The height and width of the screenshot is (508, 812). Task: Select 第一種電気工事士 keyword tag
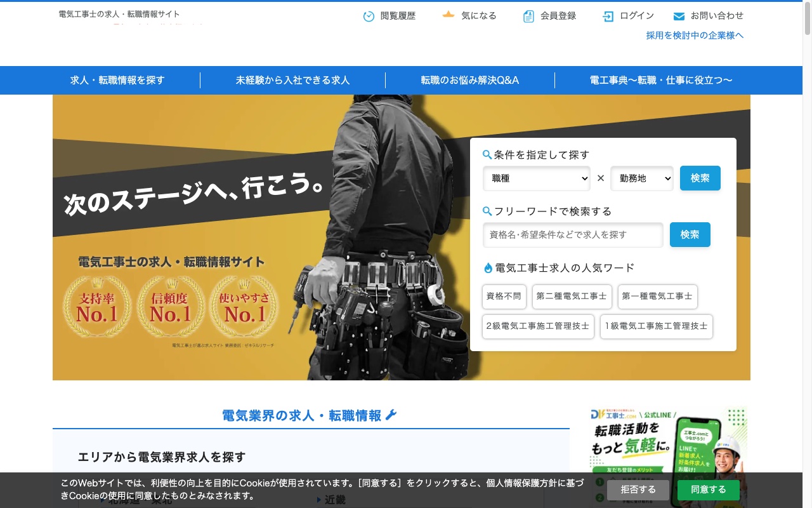658,297
